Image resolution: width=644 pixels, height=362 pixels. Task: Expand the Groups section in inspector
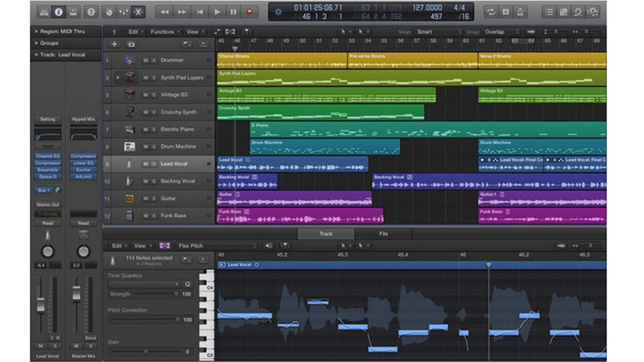pos(36,43)
